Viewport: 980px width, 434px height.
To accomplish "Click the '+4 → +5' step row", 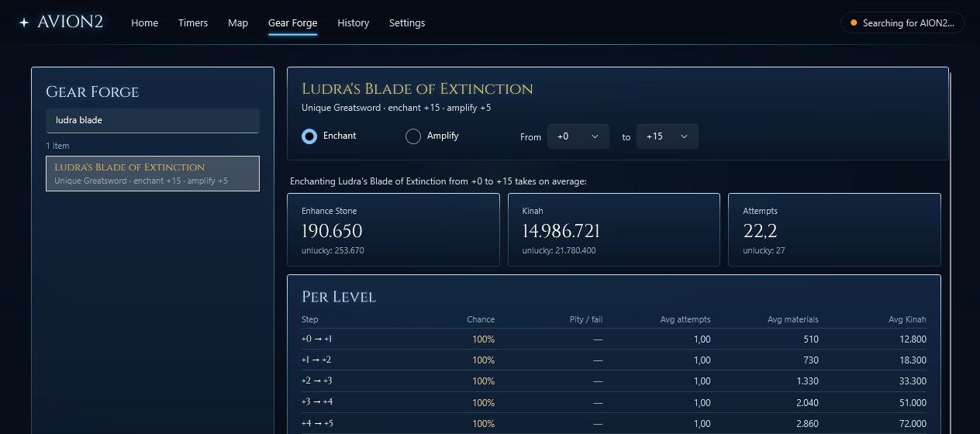I will (614, 422).
